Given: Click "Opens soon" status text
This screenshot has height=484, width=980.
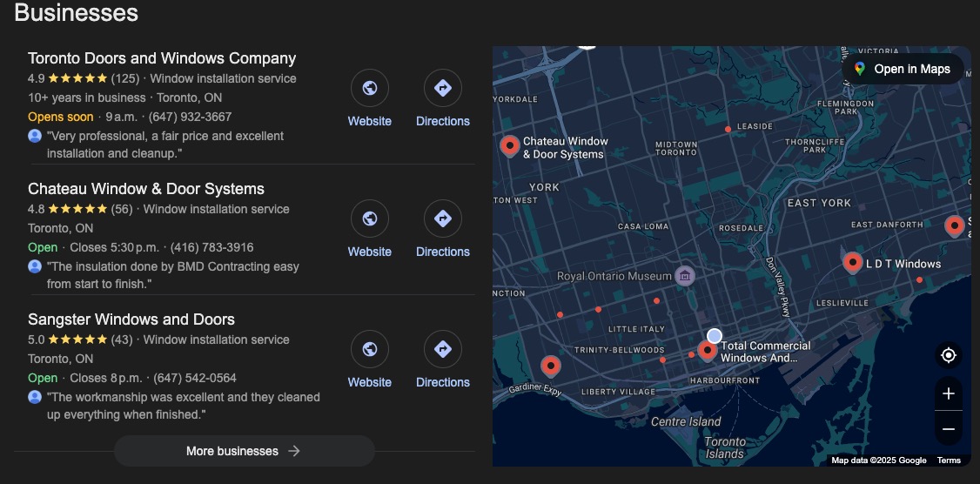Looking at the screenshot, I should pos(61,117).
